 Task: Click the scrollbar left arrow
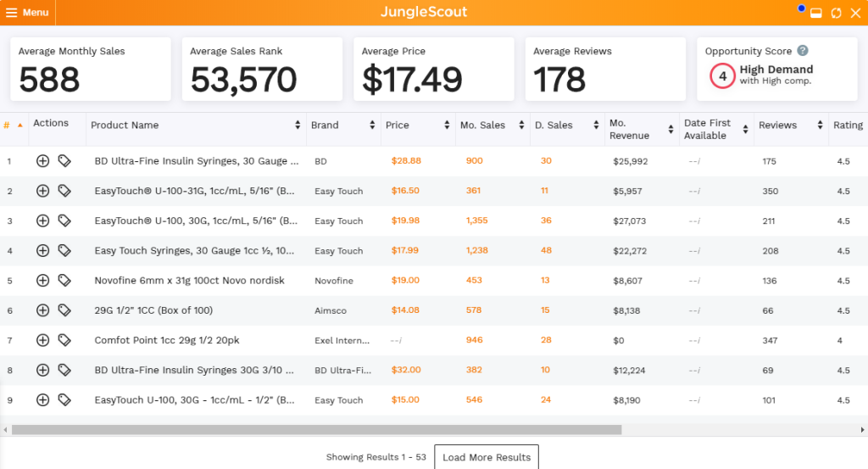(6, 430)
